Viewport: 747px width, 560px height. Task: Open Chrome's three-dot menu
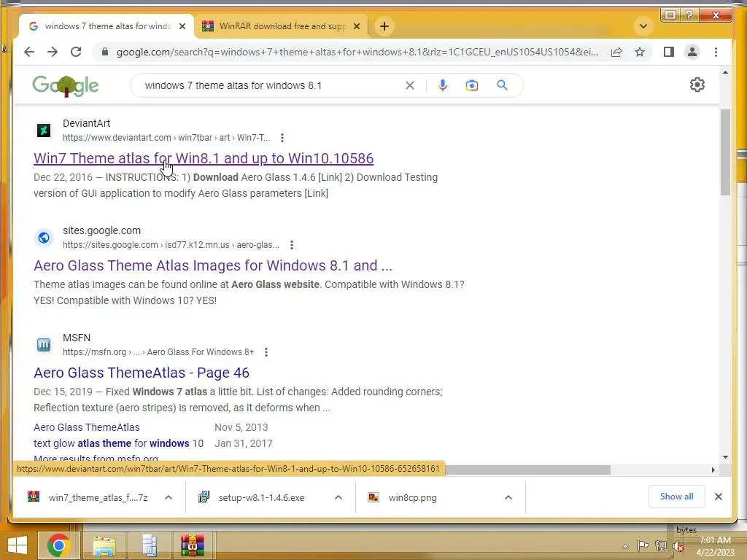(x=716, y=52)
